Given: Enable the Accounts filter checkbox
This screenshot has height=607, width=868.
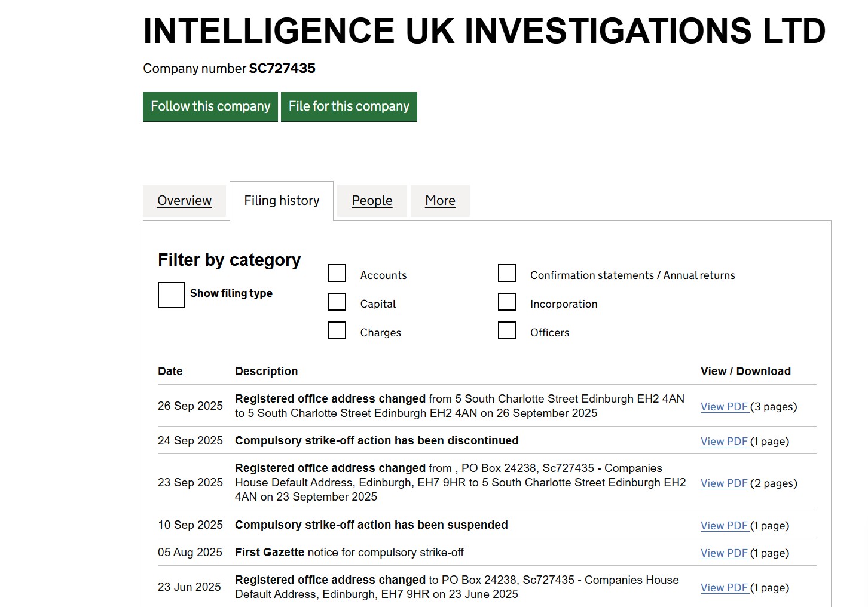Looking at the screenshot, I should point(337,272).
